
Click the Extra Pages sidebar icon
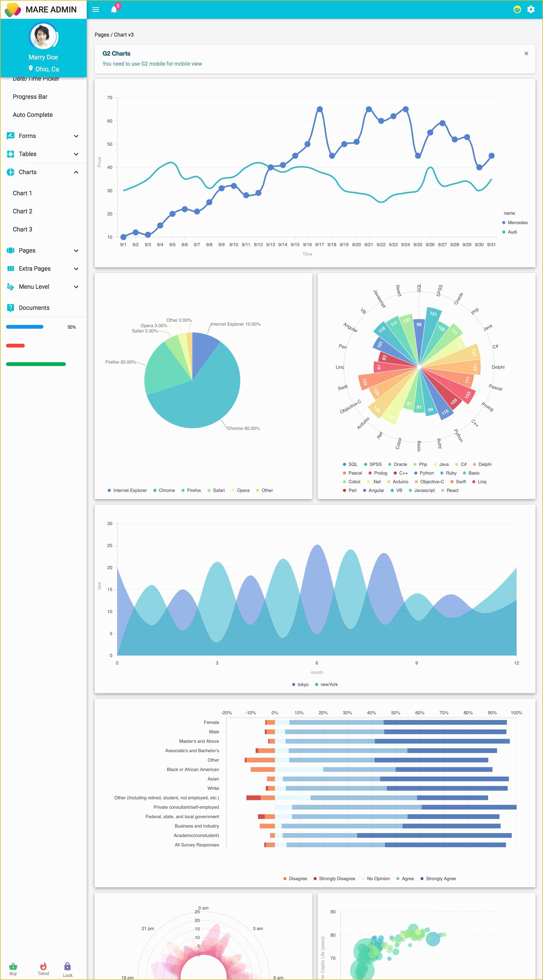(11, 269)
